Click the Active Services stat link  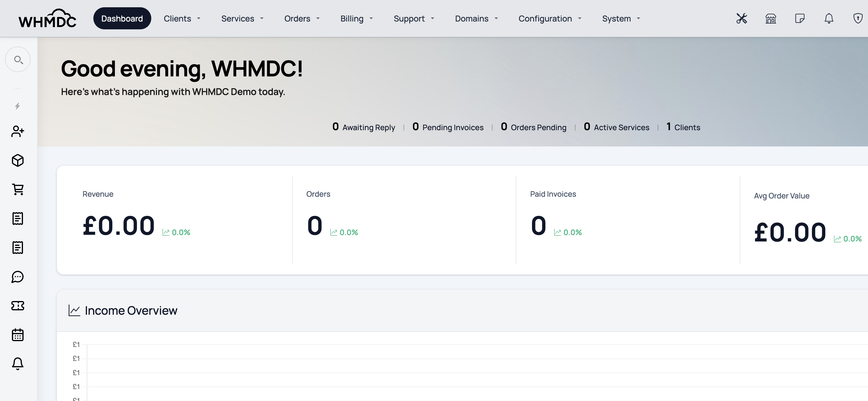(616, 127)
